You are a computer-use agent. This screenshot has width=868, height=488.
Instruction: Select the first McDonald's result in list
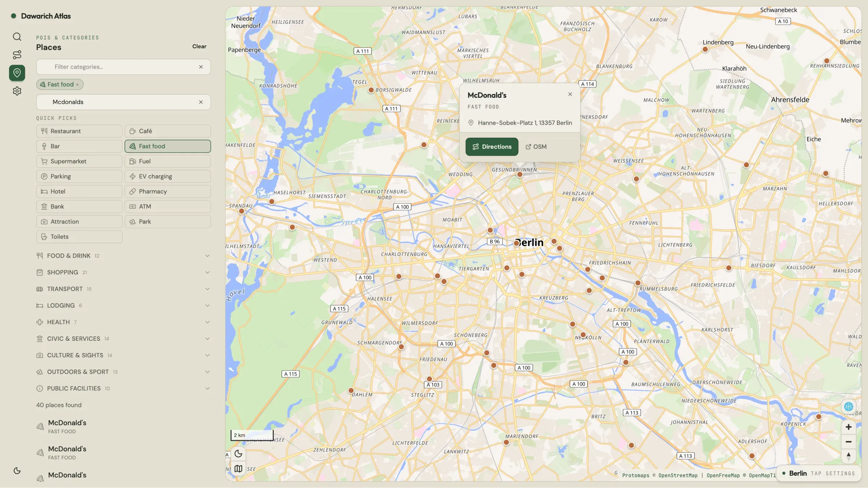point(123,427)
